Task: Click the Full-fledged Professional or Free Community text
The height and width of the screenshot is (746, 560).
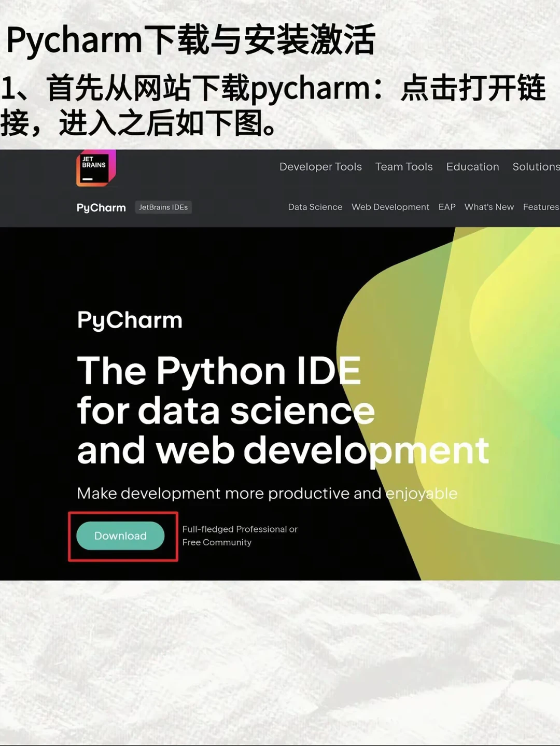Action: coord(240,536)
